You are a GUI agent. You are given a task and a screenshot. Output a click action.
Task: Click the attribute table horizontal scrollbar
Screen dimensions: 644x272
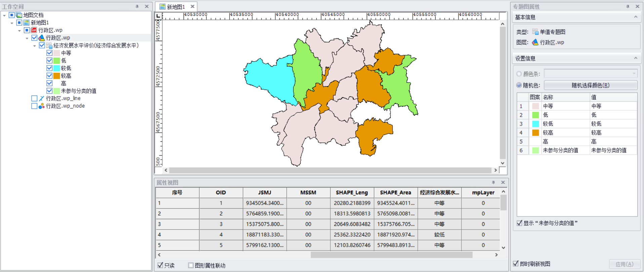coord(392,255)
